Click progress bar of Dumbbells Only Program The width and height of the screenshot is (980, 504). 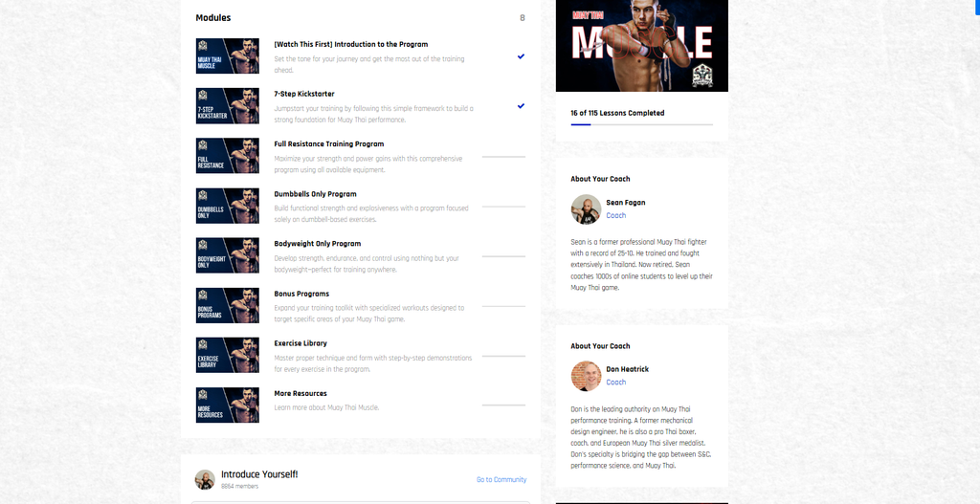(x=503, y=207)
